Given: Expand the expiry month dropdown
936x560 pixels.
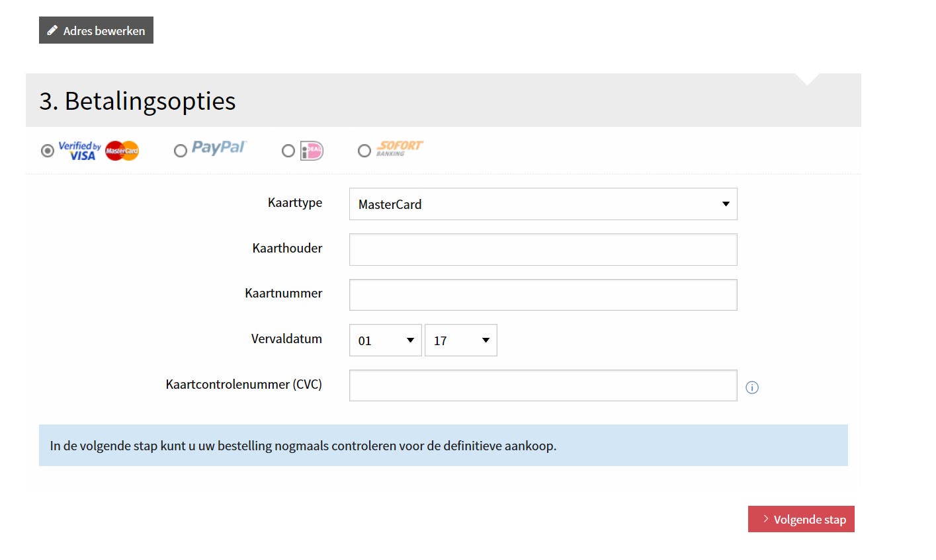Looking at the screenshot, I should click(x=385, y=340).
